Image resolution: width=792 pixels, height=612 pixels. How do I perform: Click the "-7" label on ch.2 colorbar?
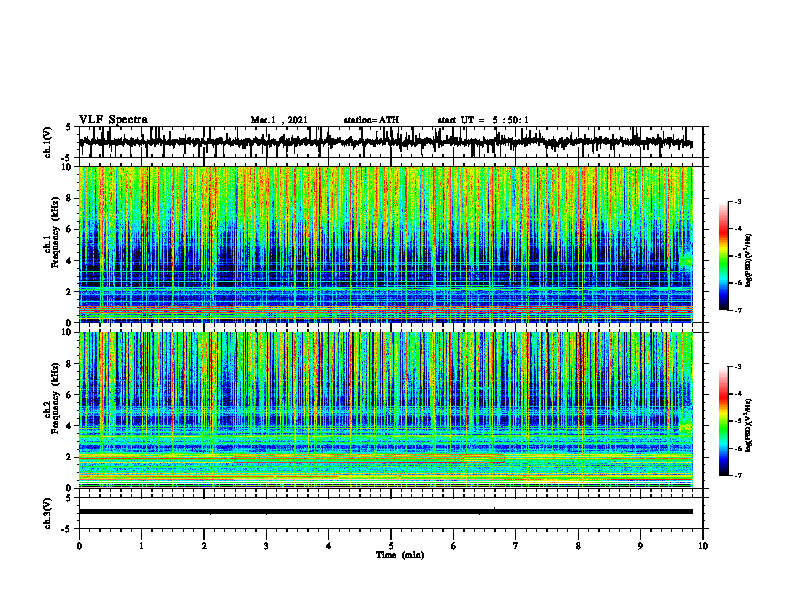point(738,475)
